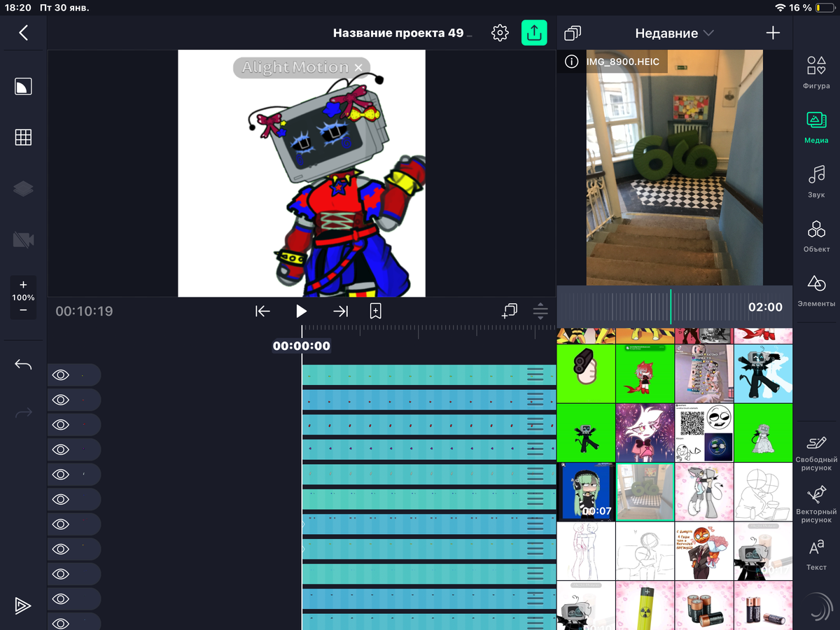This screenshot has height=630, width=840.
Task: Toggle the grid overlay icon
Action: [23, 137]
